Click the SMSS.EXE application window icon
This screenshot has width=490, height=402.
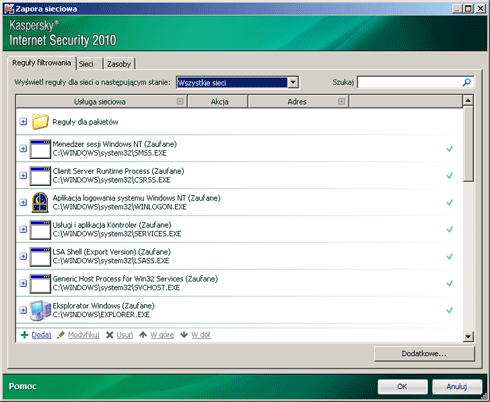(40, 149)
